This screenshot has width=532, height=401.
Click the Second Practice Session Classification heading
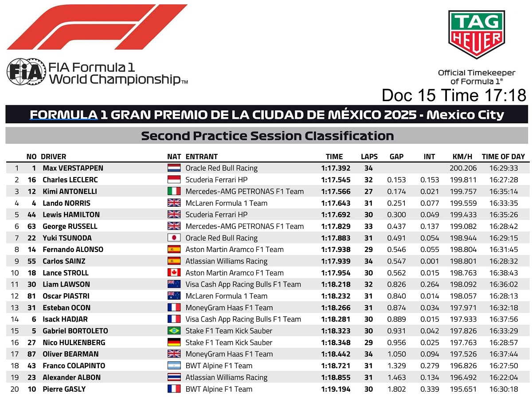coord(267,136)
